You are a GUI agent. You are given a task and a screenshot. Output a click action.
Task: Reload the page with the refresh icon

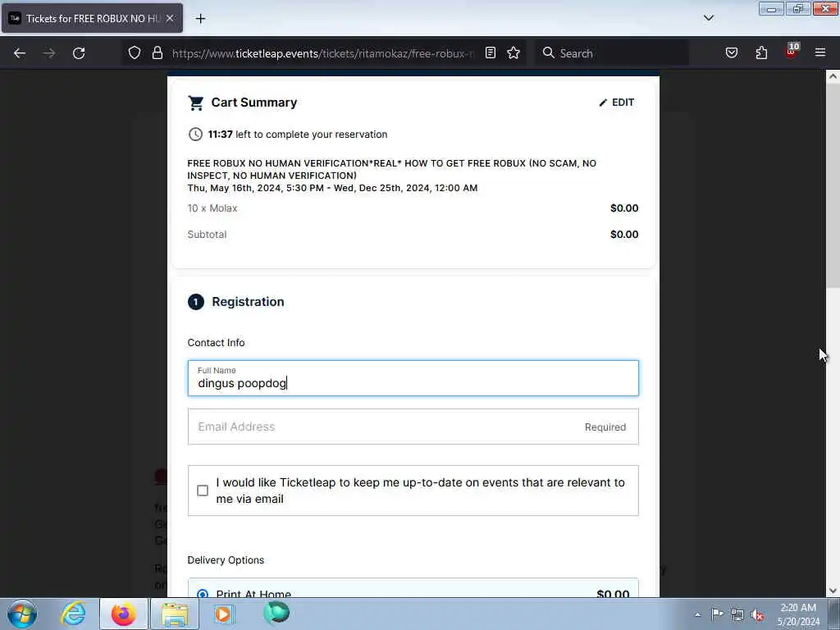click(79, 53)
